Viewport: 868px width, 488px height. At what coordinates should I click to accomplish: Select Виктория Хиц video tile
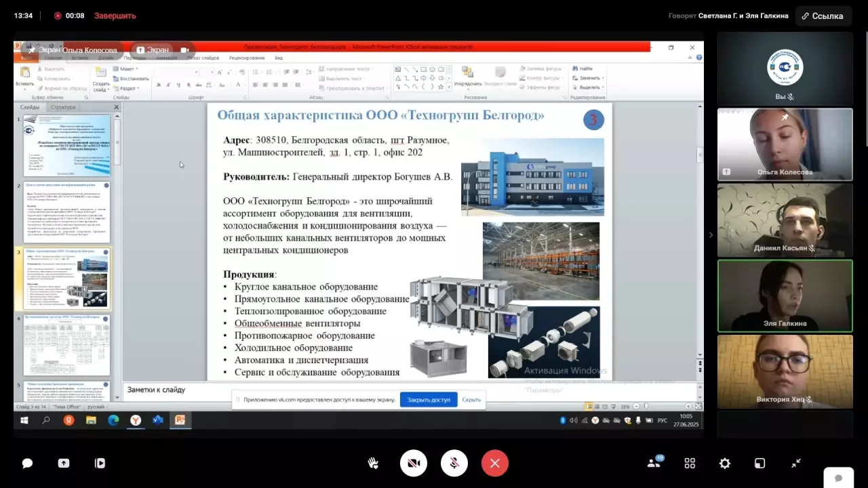[x=785, y=371]
